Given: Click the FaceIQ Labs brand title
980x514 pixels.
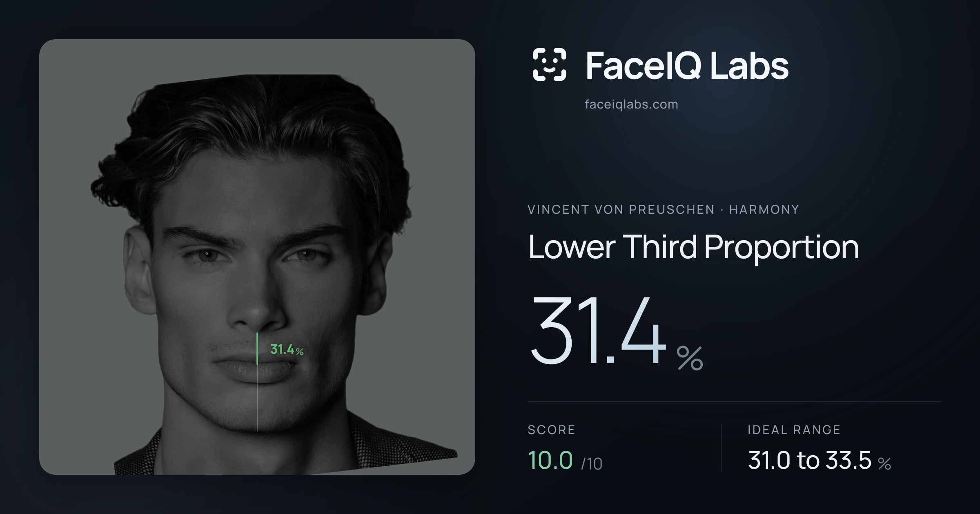Looking at the screenshot, I should (x=687, y=65).
